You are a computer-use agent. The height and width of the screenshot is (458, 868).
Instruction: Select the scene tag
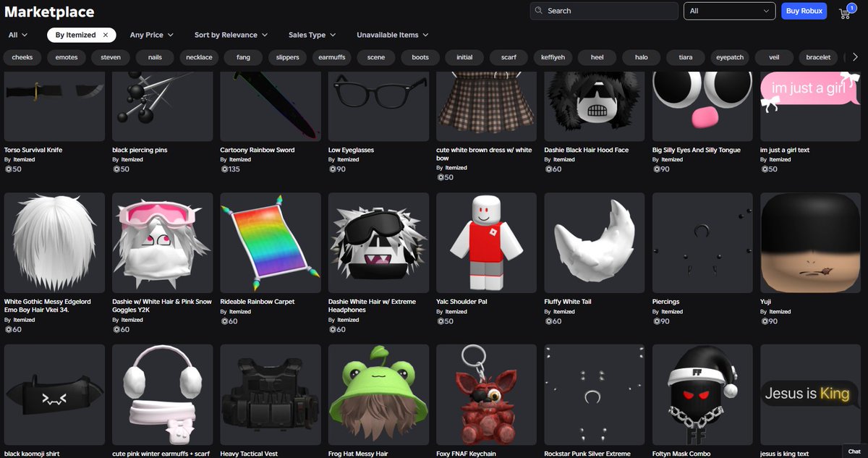(376, 57)
